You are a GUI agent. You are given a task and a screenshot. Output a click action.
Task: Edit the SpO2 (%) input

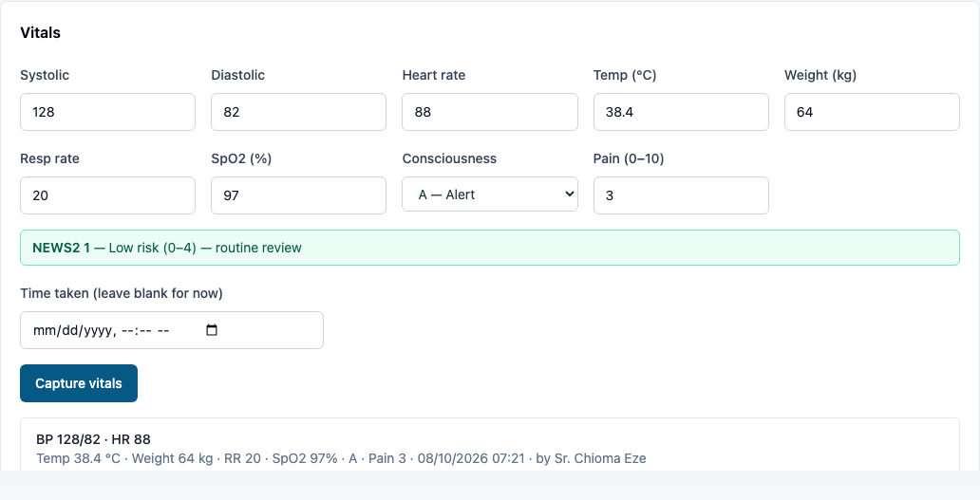click(299, 195)
